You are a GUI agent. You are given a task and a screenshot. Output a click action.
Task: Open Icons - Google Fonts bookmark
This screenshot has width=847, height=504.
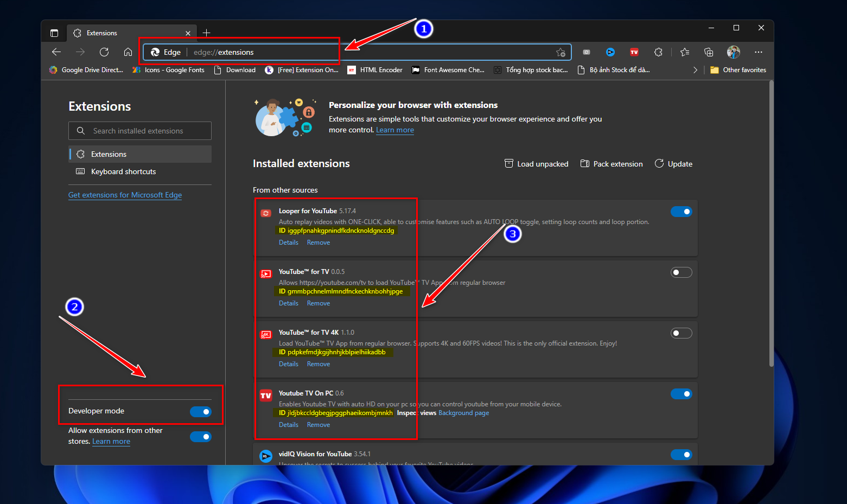pyautogui.click(x=168, y=70)
